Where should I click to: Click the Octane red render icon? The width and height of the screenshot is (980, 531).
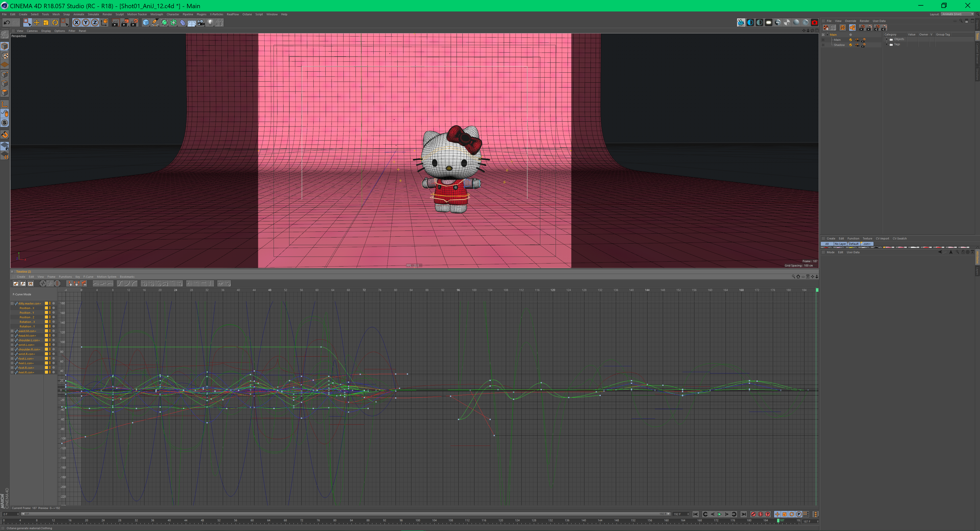point(814,22)
